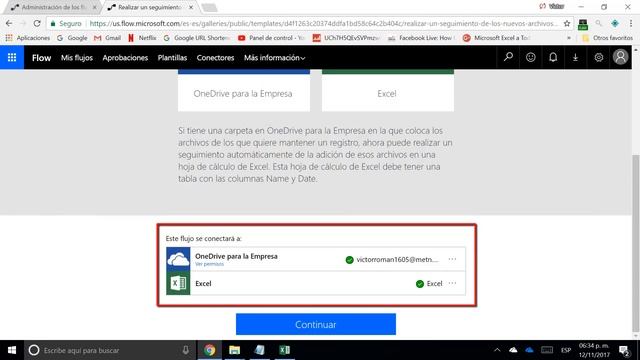Click the Excel connector card
The height and width of the screenshot is (360, 640).
point(388,91)
